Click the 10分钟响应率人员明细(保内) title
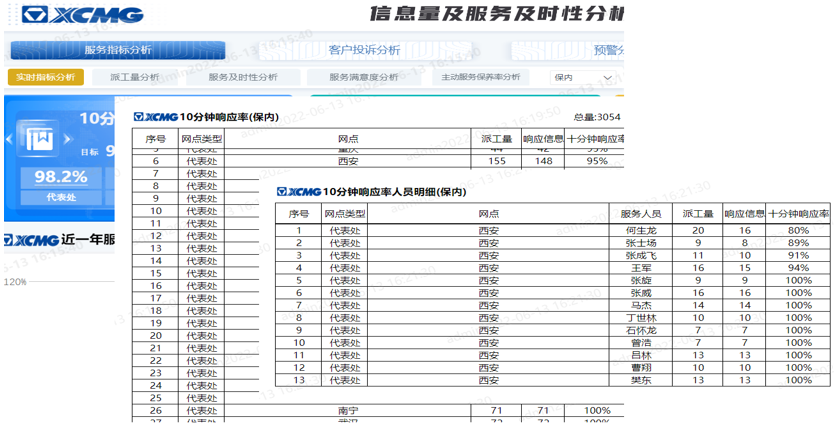The image size is (834, 423). coord(394,192)
